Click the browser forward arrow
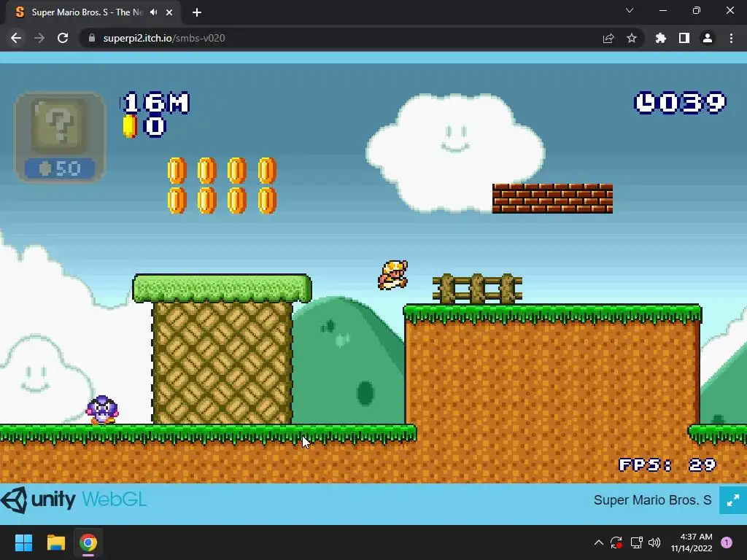The image size is (747, 560). [x=39, y=38]
